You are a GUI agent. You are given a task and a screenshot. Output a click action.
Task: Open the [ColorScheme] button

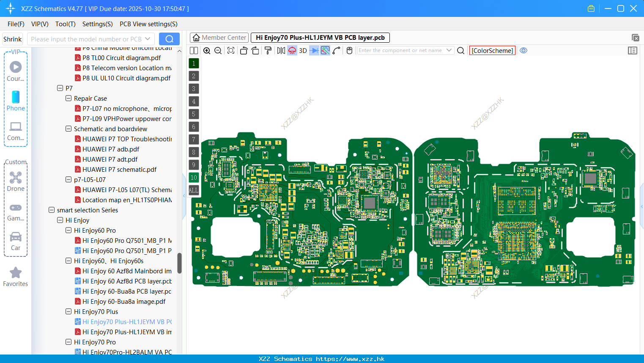492,50
